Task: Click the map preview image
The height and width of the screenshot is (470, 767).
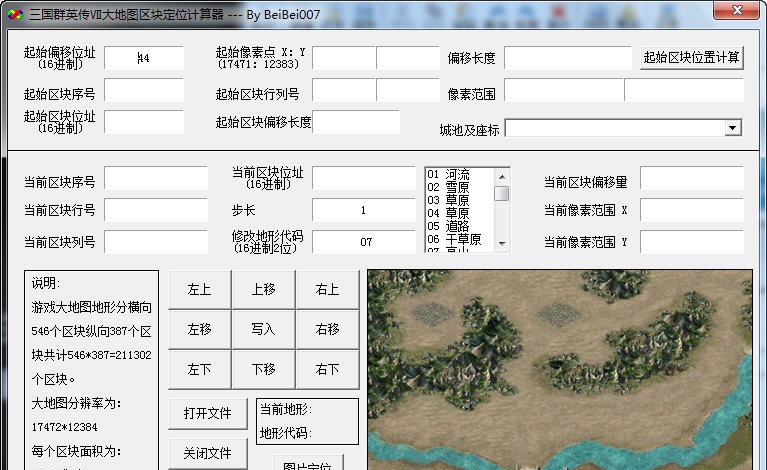Action: [560, 370]
